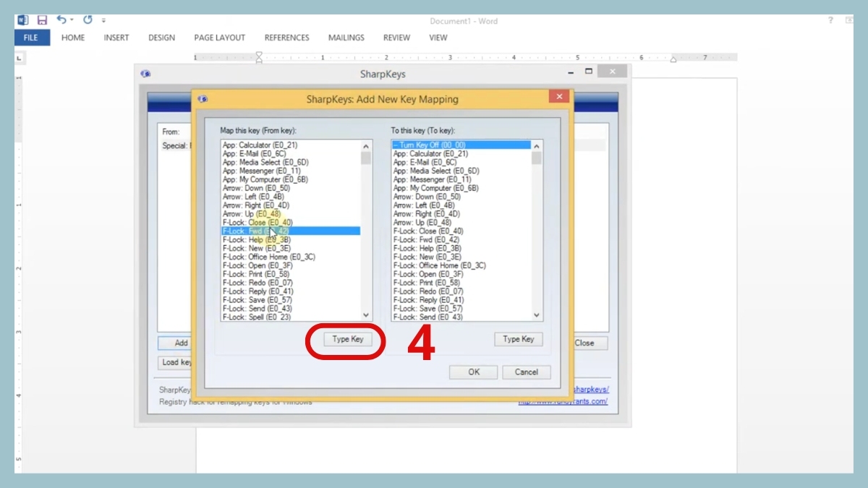Open the Undo history dropdown arrow

coord(72,21)
